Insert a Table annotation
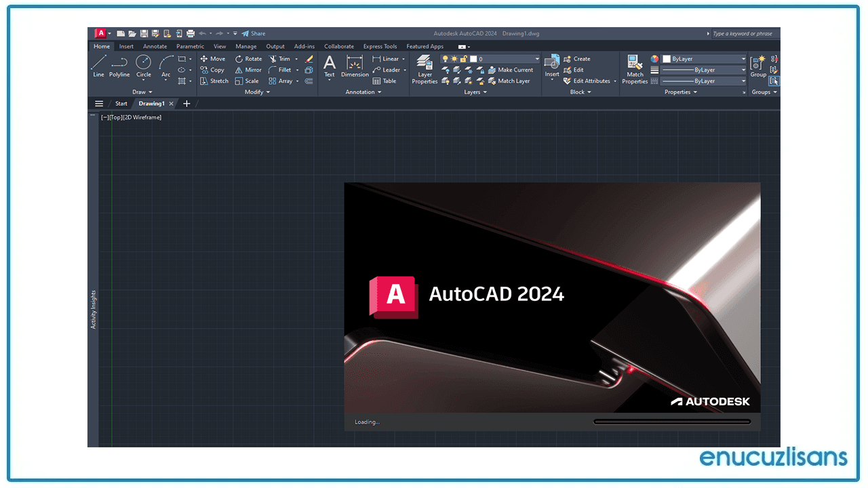This screenshot has width=868, height=488. click(384, 81)
